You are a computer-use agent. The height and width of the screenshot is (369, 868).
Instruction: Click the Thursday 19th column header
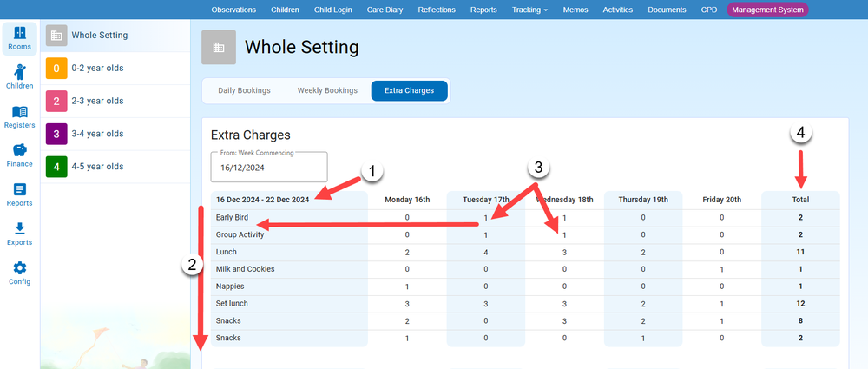click(643, 200)
